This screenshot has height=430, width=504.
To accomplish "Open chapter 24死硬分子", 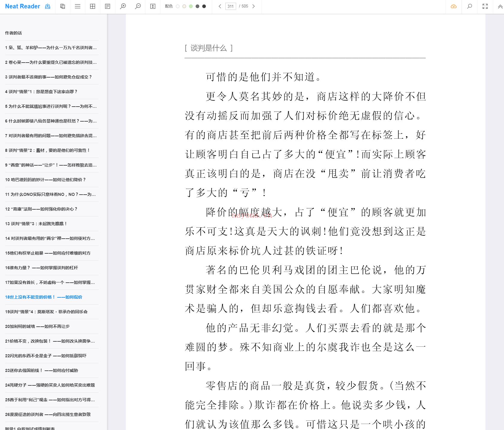I will [x=50, y=385].
